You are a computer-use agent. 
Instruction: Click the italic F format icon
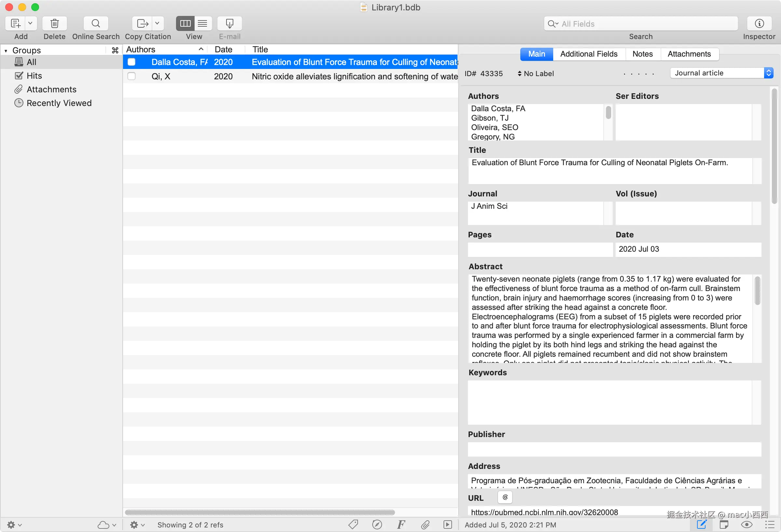click(x=401, y=525)
